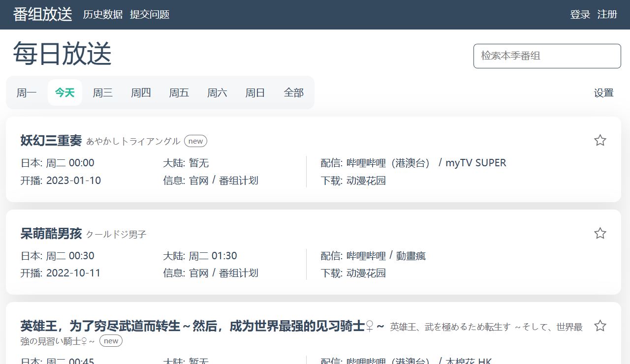View the 周六 broadcast list
Viewport: 630px width, 364px height.
pyautogui.click(x=217, y=92)
